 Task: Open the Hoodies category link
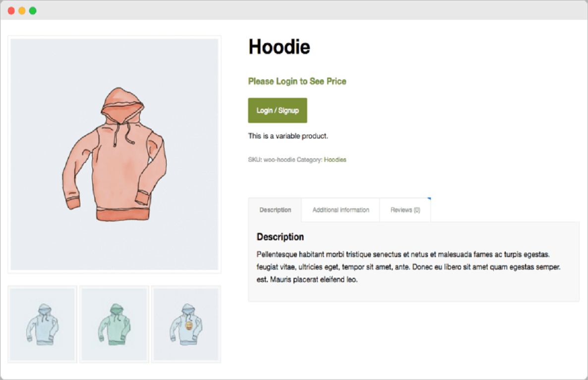(x=335, y=160)
